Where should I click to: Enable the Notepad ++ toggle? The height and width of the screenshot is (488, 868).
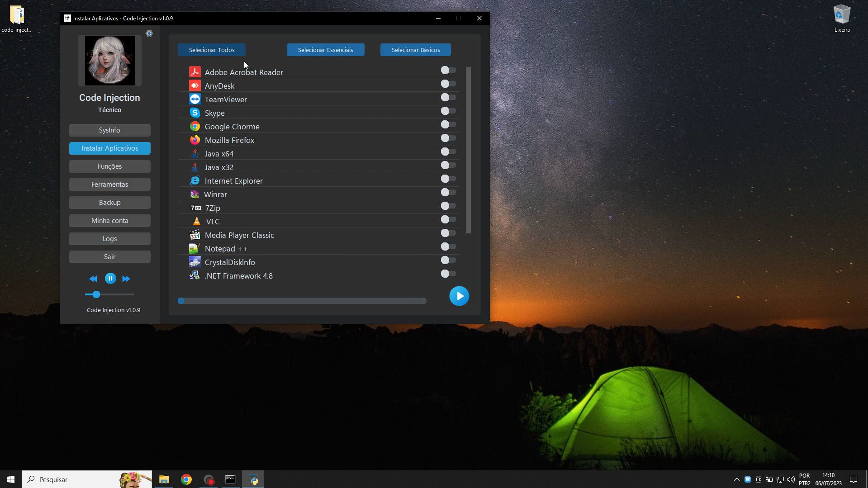coord(448,246)
